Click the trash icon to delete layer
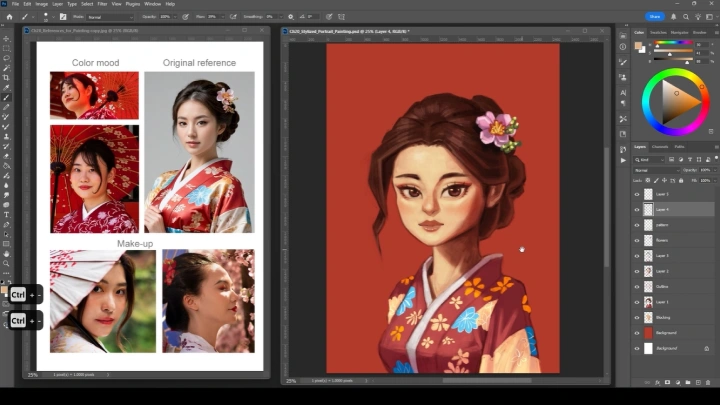Viewport: 720px width, 405px height. pos(708,382)
